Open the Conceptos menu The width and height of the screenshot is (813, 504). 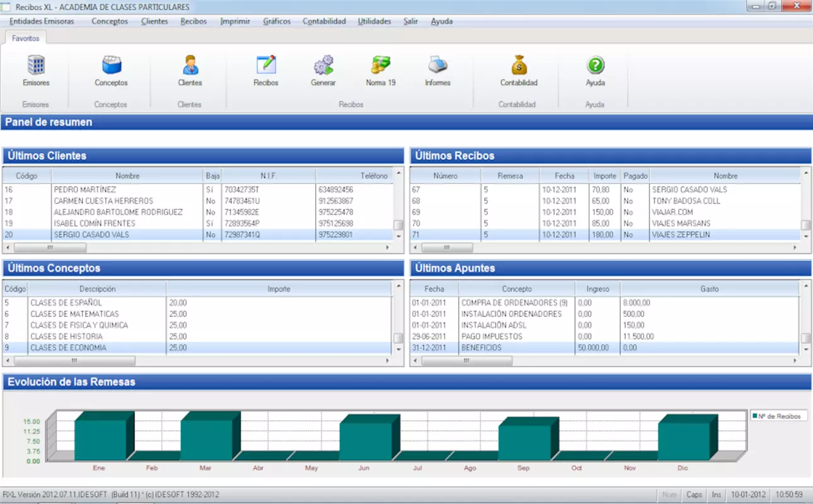pyautogui.click(x=110, y=21)
